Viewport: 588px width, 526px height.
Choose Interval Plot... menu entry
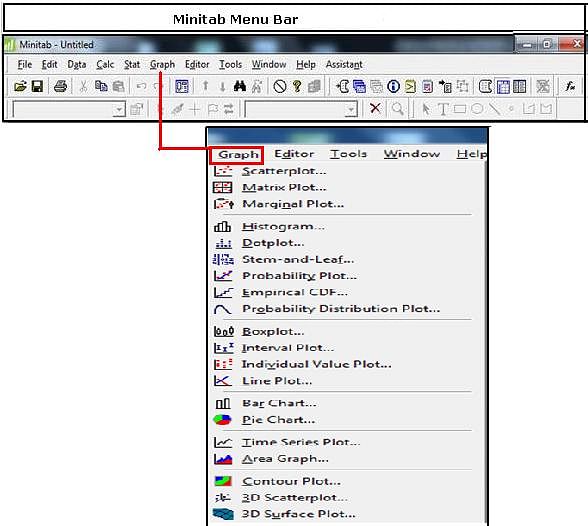tap(288, 348)
